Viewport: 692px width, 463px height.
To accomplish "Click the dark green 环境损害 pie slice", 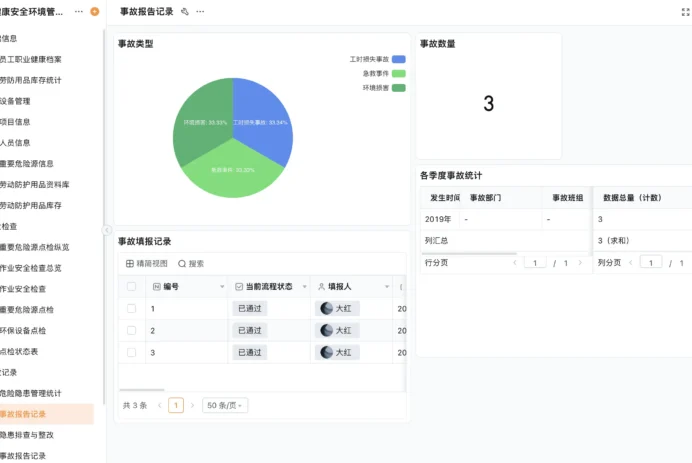I will coord(201,119).
